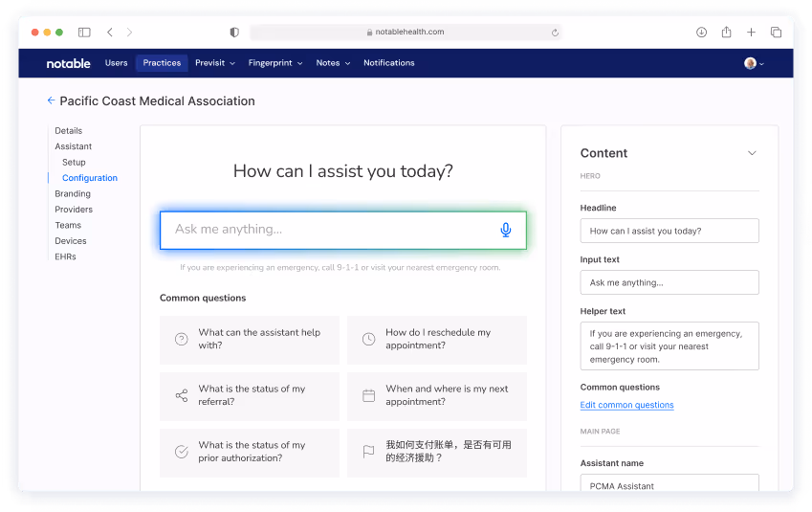The height and width of the screenshot is (512, 812).
Task: Go back with browser back arrow
Action: 110,33
